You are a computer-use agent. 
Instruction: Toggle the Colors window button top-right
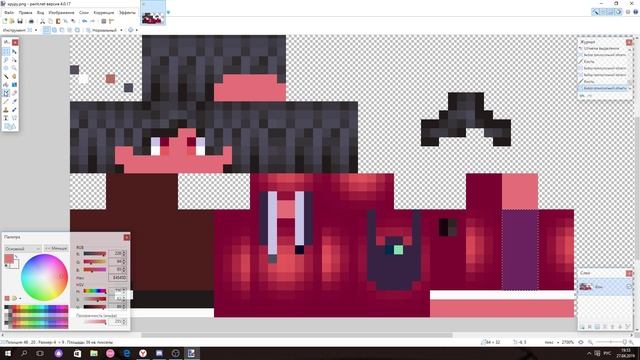(x=618, y=12)
